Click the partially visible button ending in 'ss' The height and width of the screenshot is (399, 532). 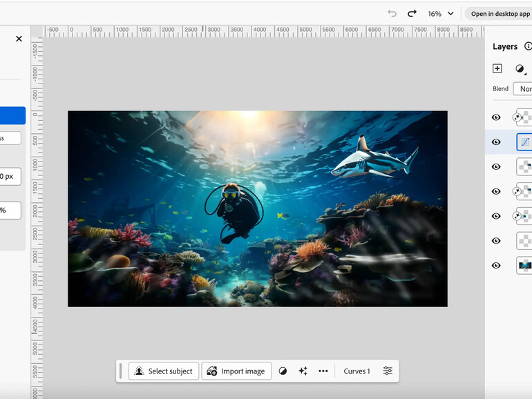point(10,138)
